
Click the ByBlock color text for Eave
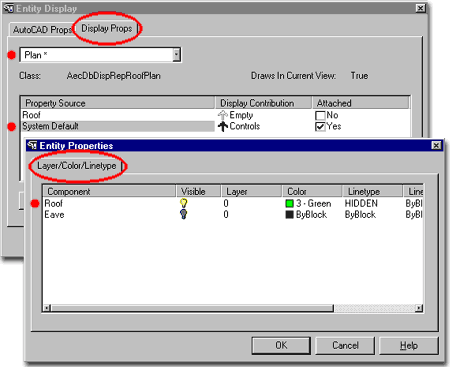pos(311,215)
